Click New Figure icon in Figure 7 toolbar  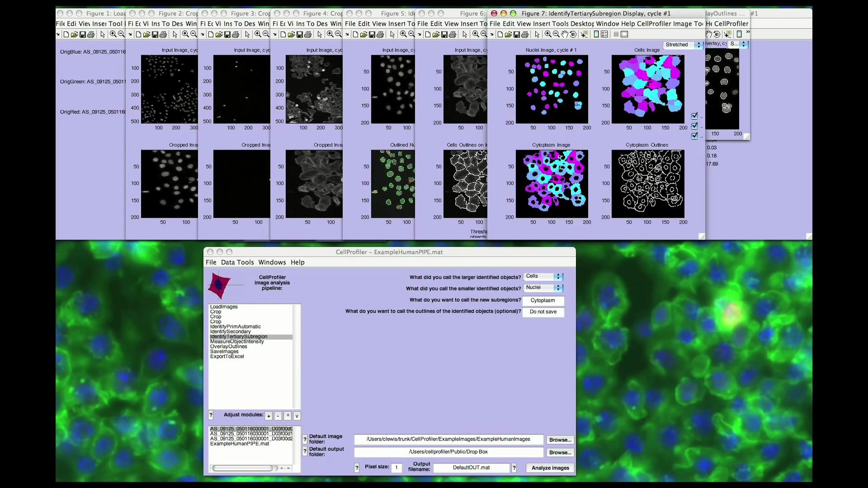500,34
